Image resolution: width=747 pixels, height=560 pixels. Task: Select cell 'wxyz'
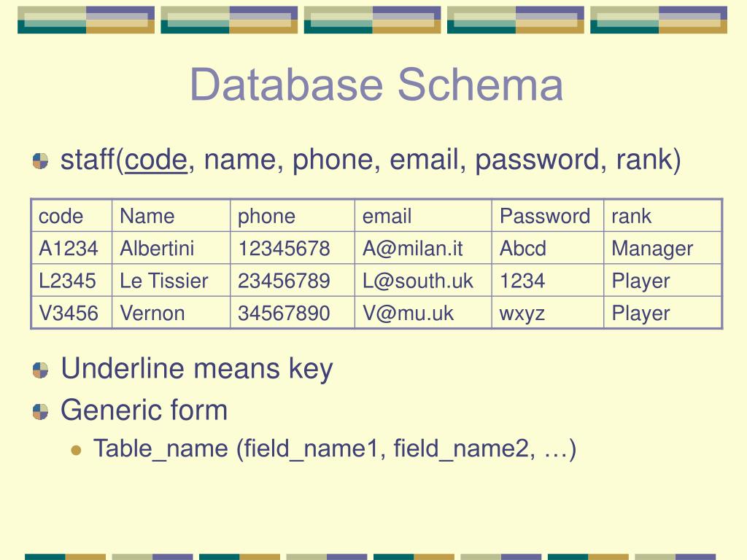(547, 313)
